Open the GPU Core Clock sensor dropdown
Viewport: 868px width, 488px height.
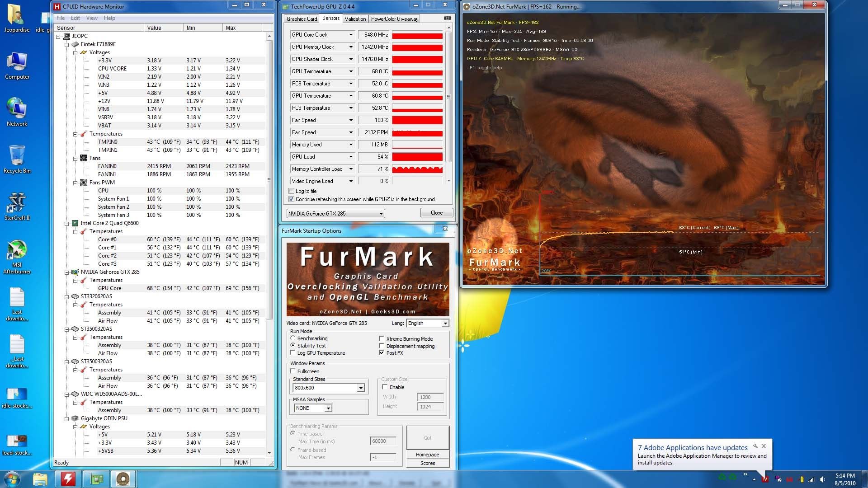click(350, 35)
